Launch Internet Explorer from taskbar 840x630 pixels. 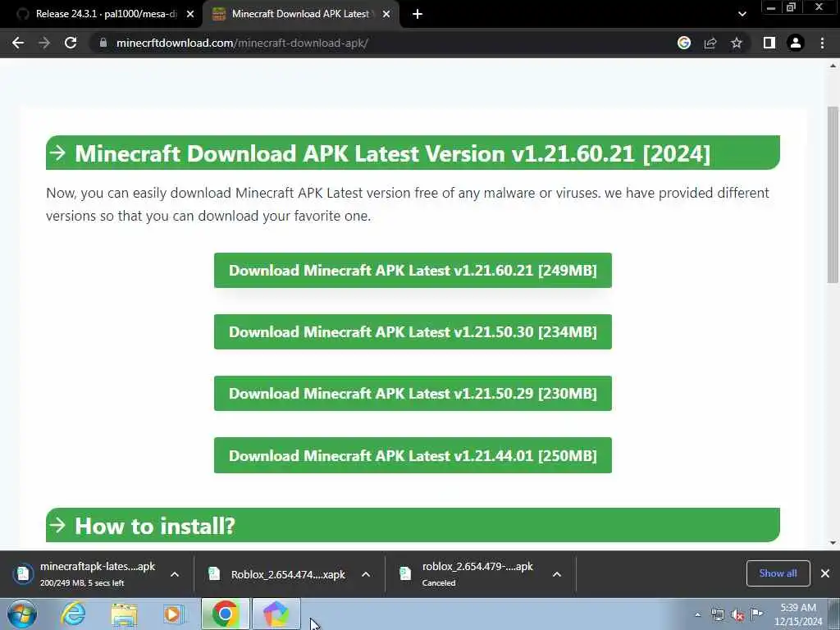72,614
